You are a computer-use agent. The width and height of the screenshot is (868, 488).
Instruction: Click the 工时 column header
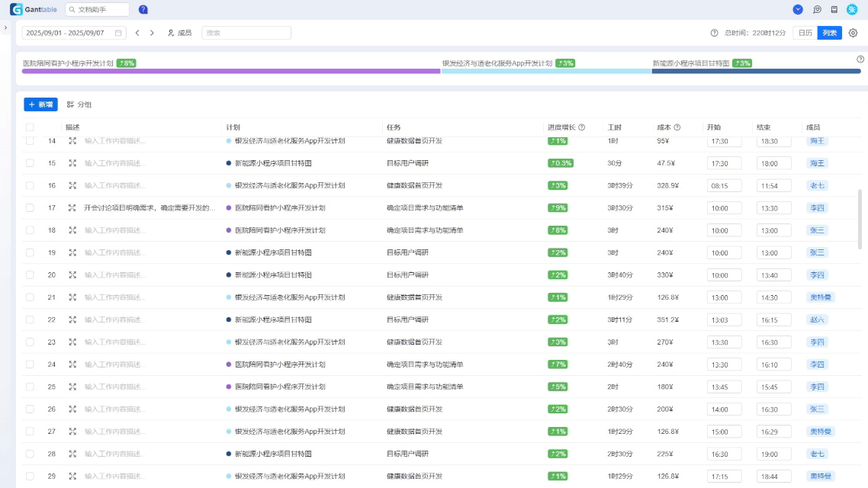click(615, 127)
